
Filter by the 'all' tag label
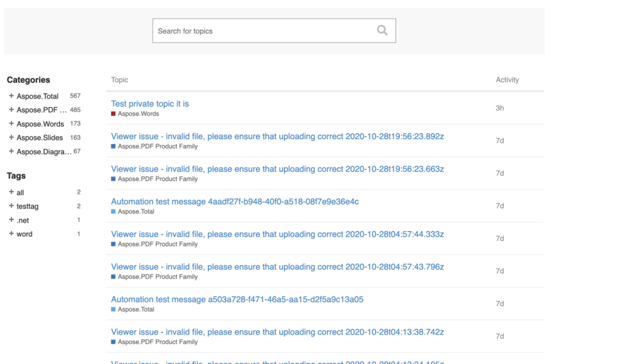pos(20,193)
